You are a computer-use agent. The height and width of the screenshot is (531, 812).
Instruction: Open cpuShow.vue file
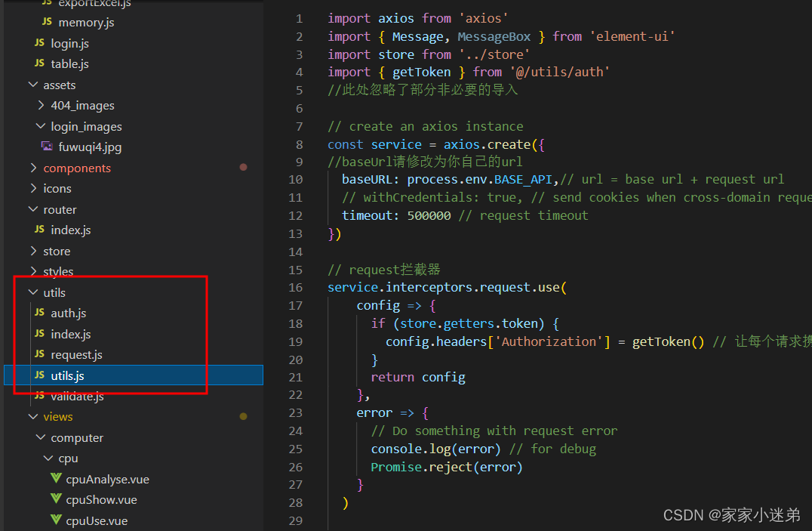[101, 500]
